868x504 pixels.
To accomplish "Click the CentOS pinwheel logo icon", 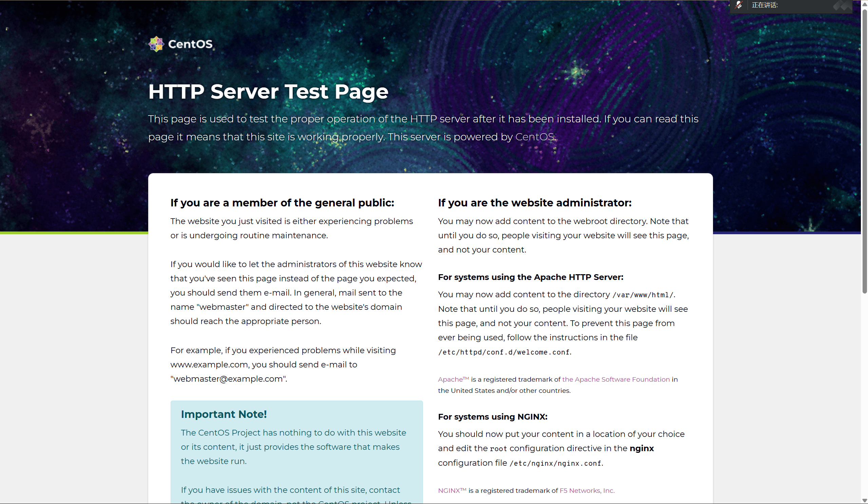I will click(x=156, y=44).
